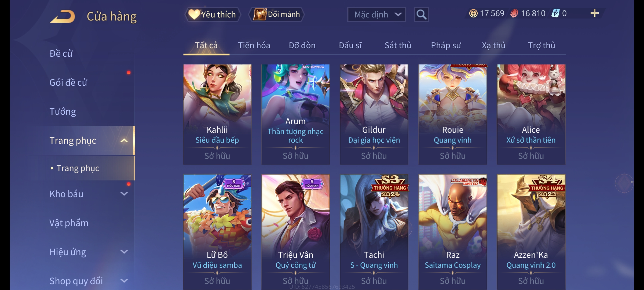This screenshot has height=290, width=644.
Task: Tap the floating assist circle at right edge
Action: [x=624, y=183]
